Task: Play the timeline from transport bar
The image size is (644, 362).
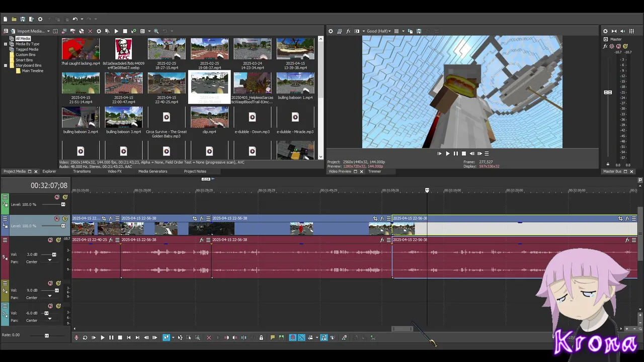Action: pyautogui.click(x=102, y=337)
